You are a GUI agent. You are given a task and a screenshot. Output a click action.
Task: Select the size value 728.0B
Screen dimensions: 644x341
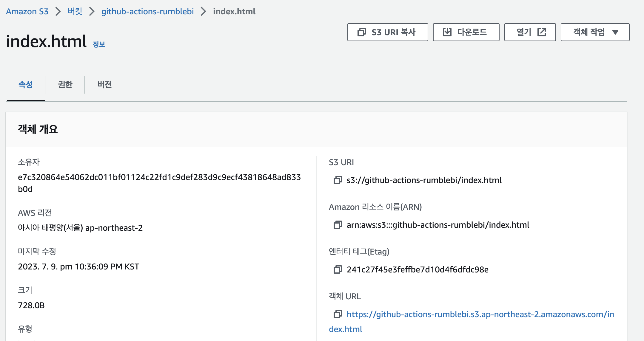(x=31, y=305)
